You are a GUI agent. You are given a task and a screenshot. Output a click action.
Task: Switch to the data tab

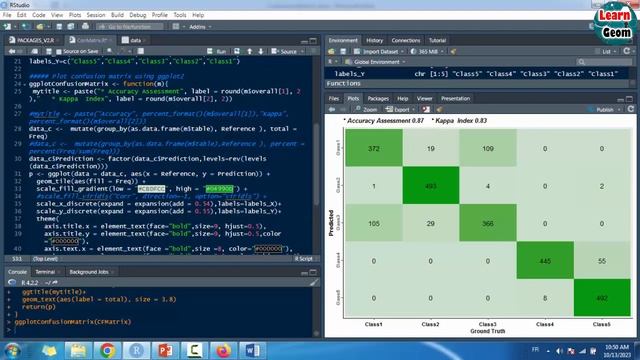pyautogui.click(x=135, y=40)
